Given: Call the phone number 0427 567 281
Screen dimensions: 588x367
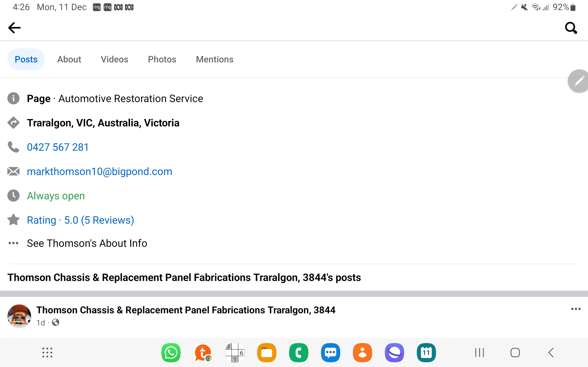Looking at the screenshot, I should point(58,147).
